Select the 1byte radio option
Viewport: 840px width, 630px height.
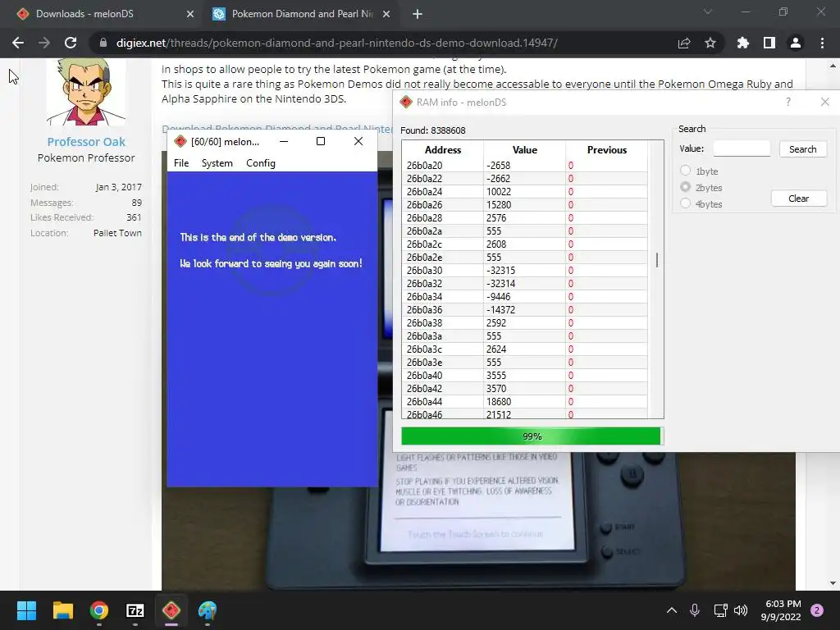(x=685, y=171)
